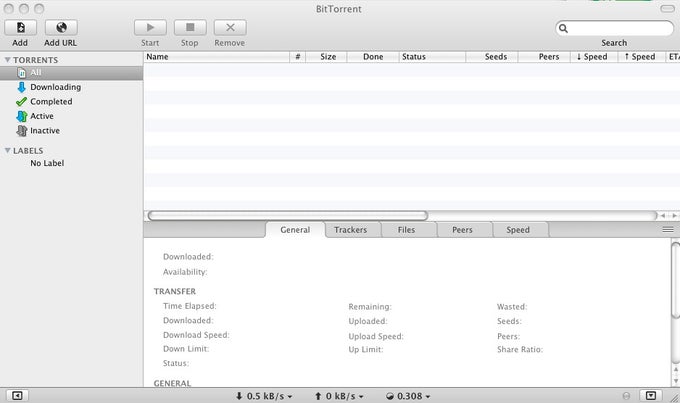The height and width of the screenshot is (403, 680).
Task: Switch to the Trackers tab
Action: pyautogui.click(x=350, y=230)
